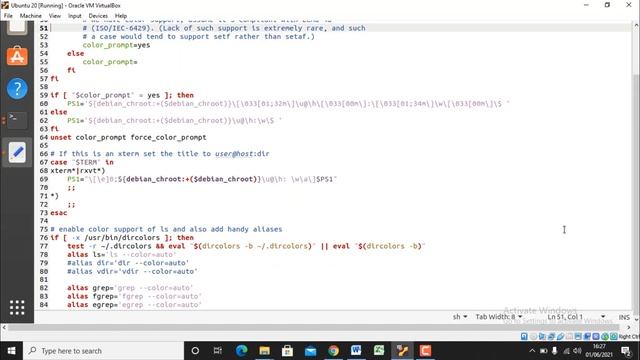Click the Cortana circle icon
This screenshot has height=360, width=640.
(x=195, y=351)
